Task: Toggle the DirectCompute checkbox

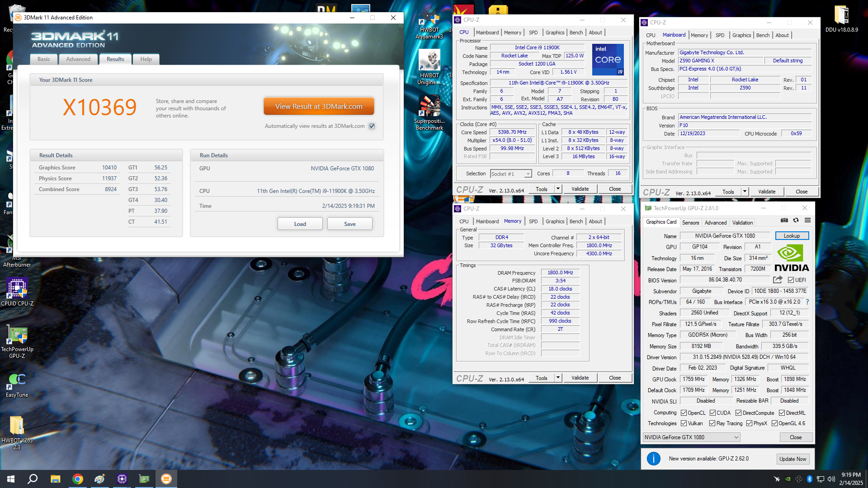Action: (x=738, y=413)
